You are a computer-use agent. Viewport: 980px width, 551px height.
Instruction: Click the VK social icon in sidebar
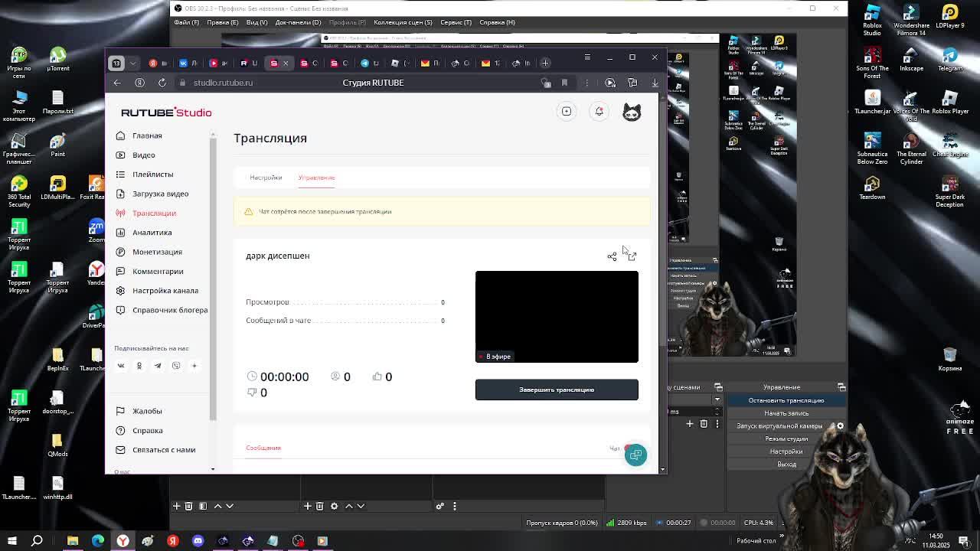pyautogui.click(x=121, y=366)
